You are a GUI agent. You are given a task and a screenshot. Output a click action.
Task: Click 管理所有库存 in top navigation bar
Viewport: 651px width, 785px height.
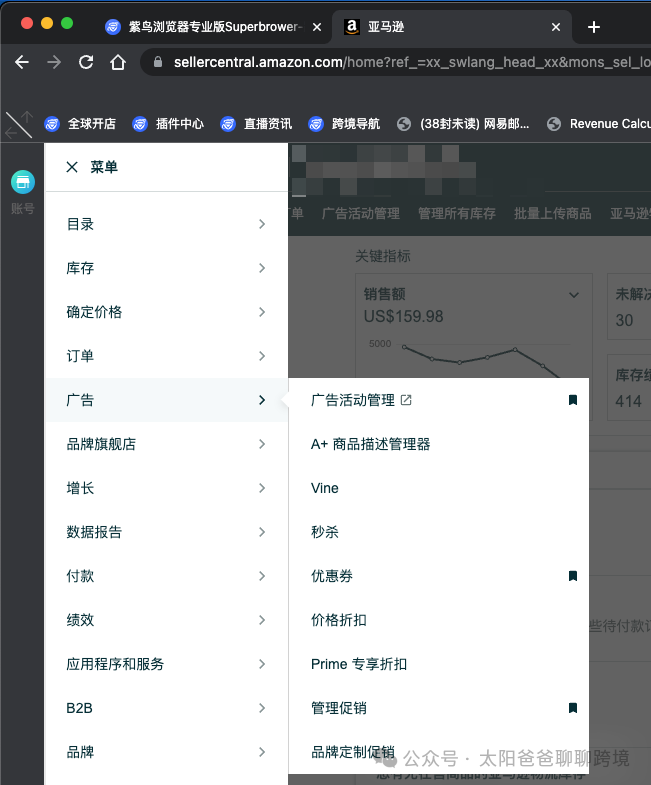coord(457,214)
